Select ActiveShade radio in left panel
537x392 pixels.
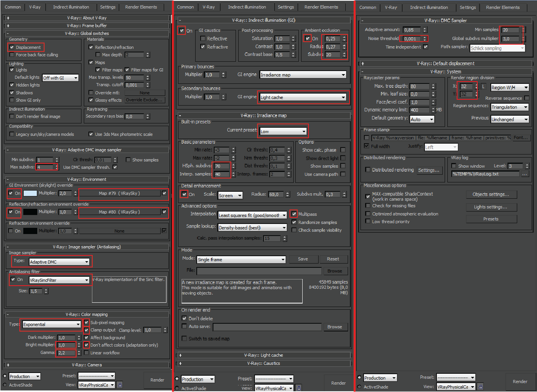tap(5, 385)
